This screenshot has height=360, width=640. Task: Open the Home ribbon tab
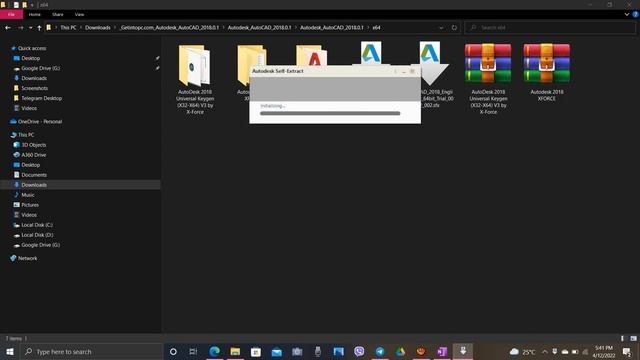click(x=35, y=14)
